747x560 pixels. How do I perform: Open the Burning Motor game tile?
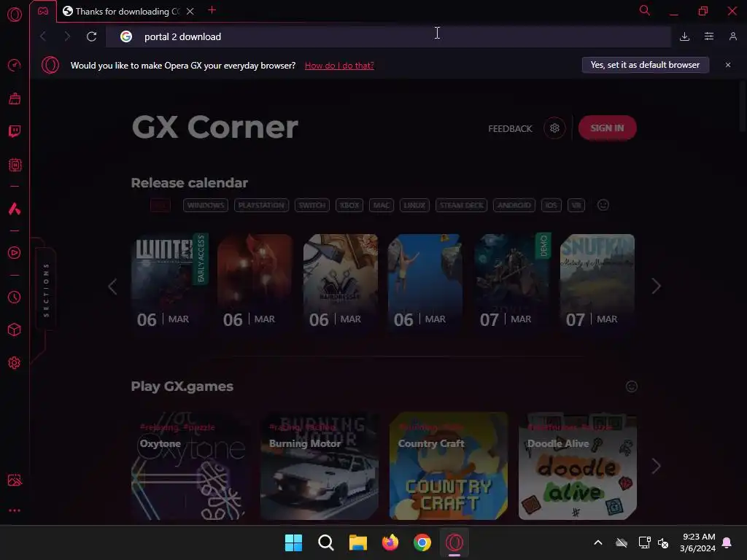coord(320,466)
